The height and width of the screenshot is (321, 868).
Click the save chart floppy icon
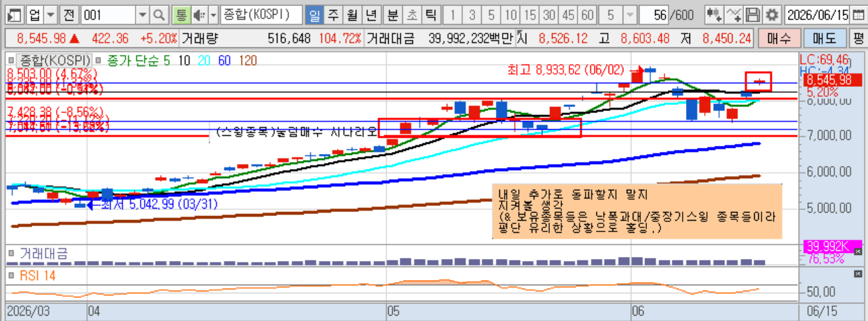[753, 14]
